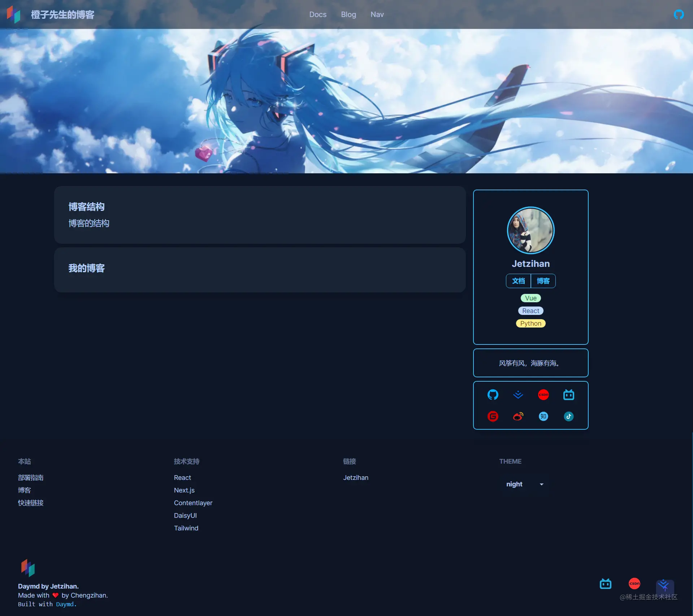Open the Zhihu icon link
Image resolution: width=693 pixels, height=616 pixels.
coord(543,416)
